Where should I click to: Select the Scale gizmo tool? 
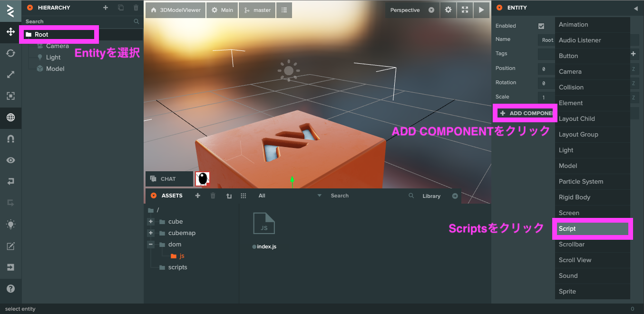(x=10, y=75)
